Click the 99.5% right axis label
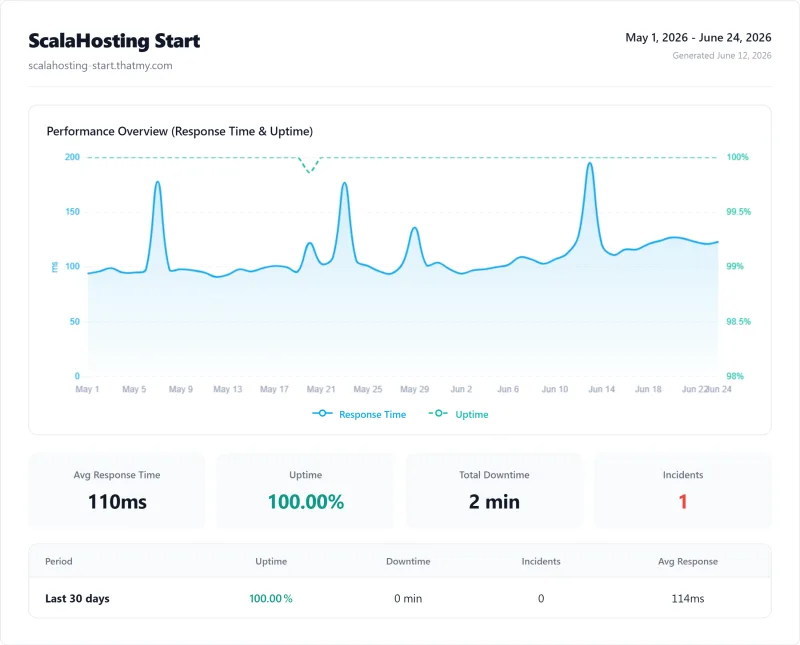The height and width of the screenshot is (645, 800). (738, 212)
